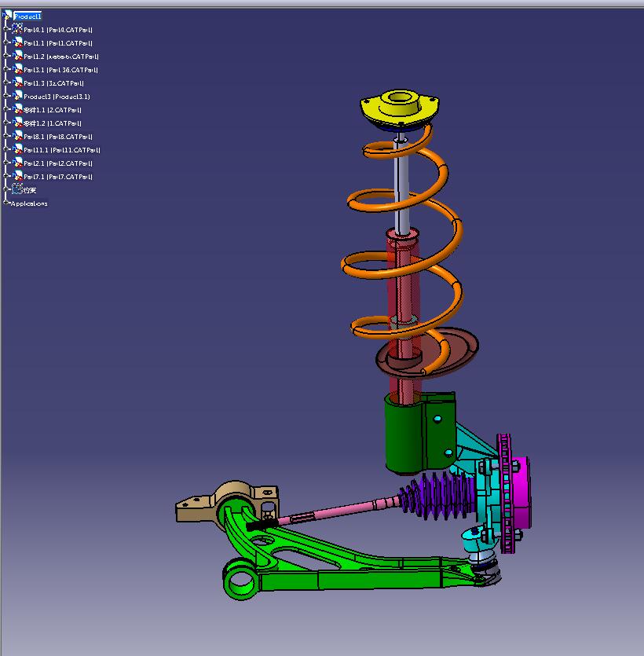This screenshot has height=656, width=644.
Task: Expand the Part3.1 tree node
Action: pos(5,69)
